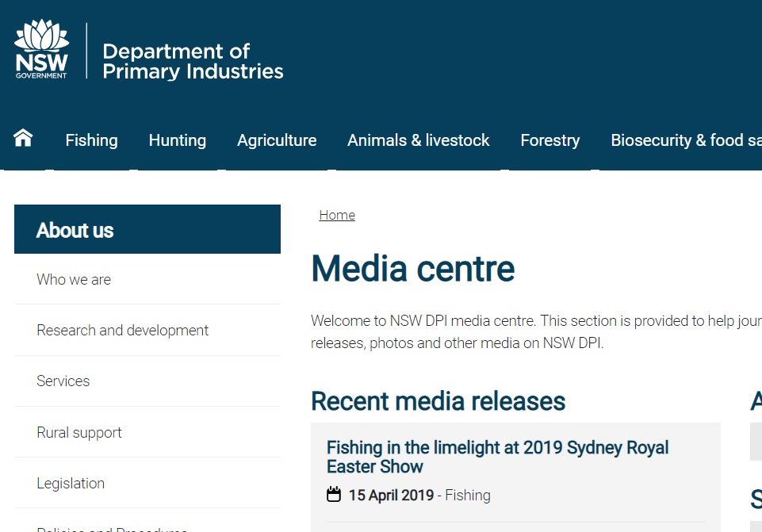Open Legislation from the sidebar

[71, 483]
